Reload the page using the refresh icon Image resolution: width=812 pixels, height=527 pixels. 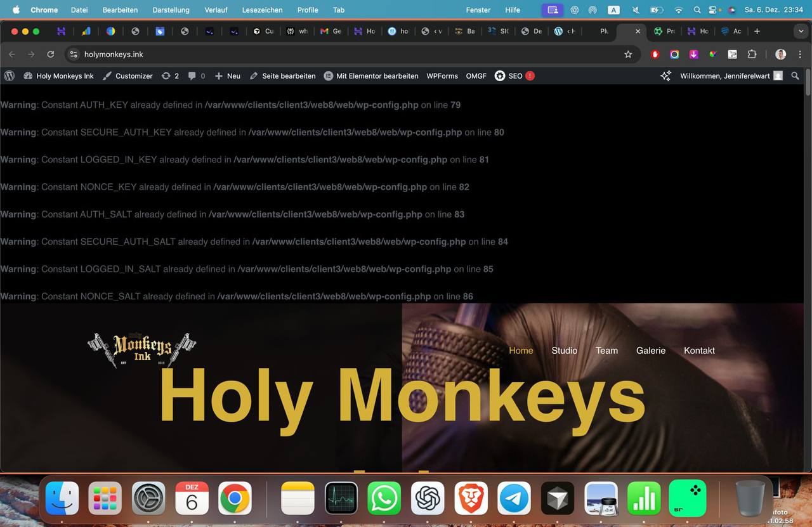tap(51, 55)
